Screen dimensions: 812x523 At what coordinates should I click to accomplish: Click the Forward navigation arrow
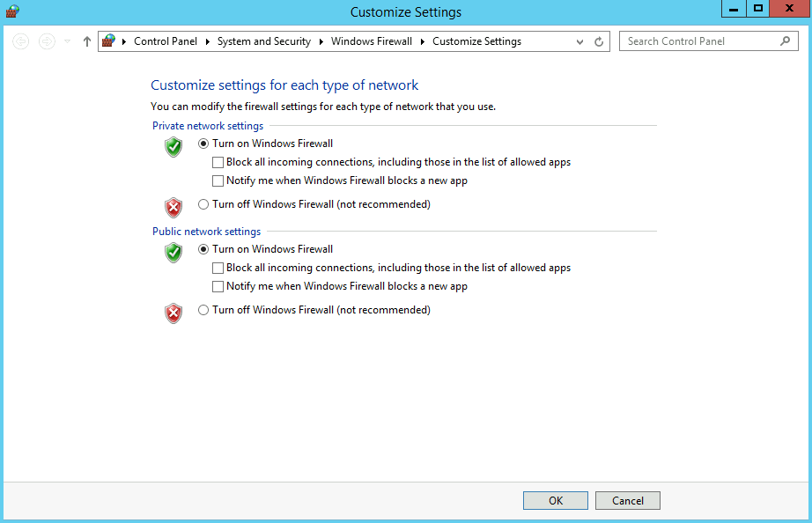click(48, 41)
